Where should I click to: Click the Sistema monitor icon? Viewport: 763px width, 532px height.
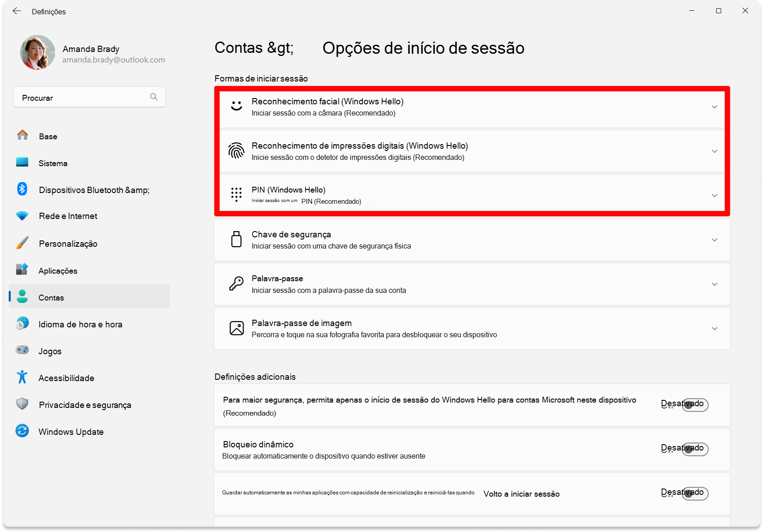(x=22, y=162)
